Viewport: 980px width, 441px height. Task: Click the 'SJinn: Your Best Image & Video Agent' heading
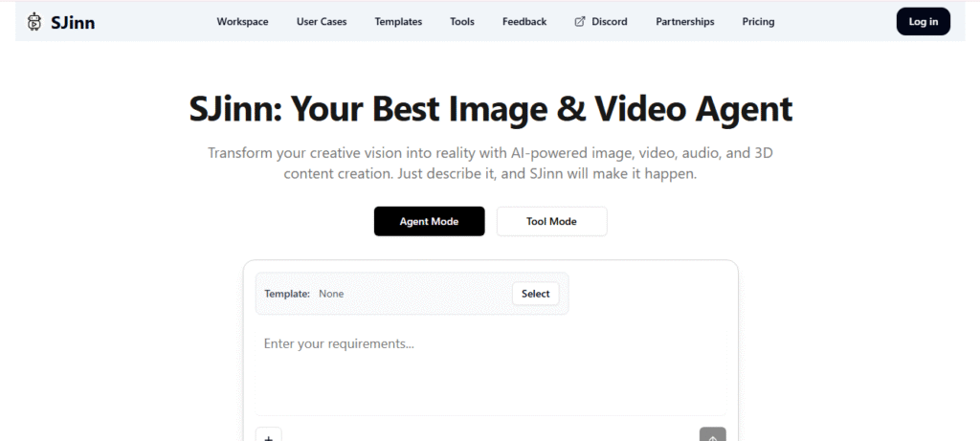click(x=490, y=110)
